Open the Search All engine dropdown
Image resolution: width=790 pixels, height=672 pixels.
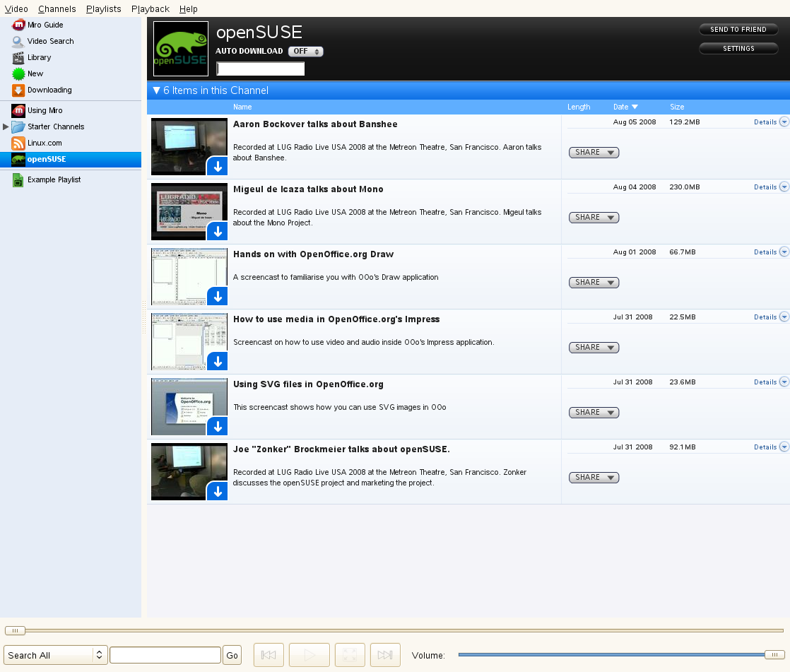[x=56, y=655]
